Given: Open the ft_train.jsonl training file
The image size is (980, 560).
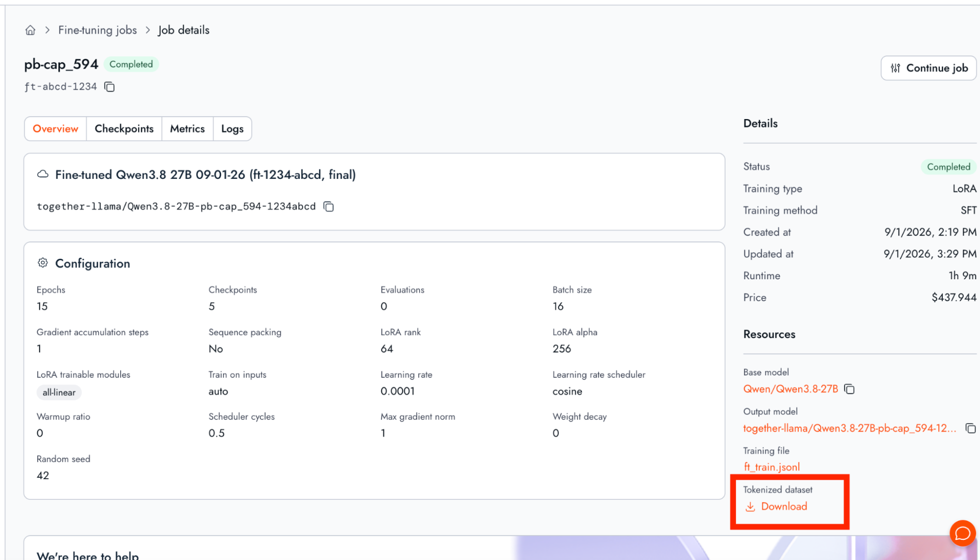Looking at the screenshot, I should click(x=771, y=467).
